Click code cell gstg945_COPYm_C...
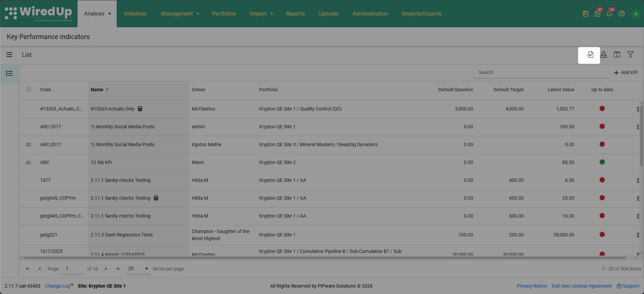Screen dimensions: 644x294 [62, 216]
